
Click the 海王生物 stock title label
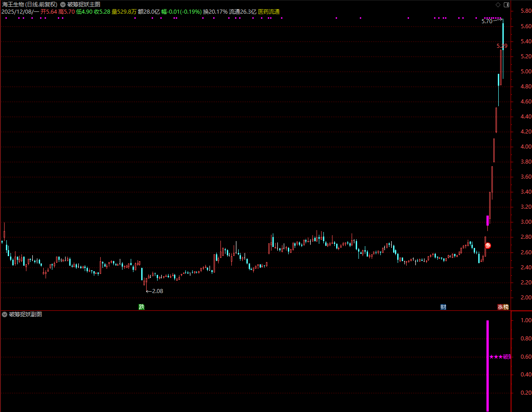[x=14, y=4]
